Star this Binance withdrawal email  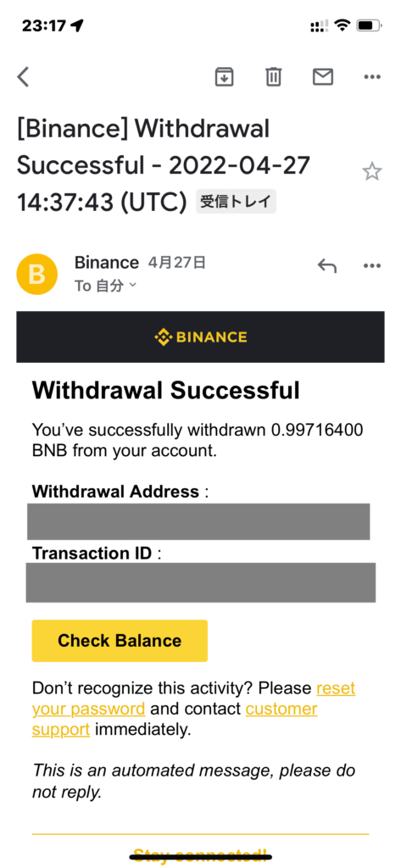372,171
